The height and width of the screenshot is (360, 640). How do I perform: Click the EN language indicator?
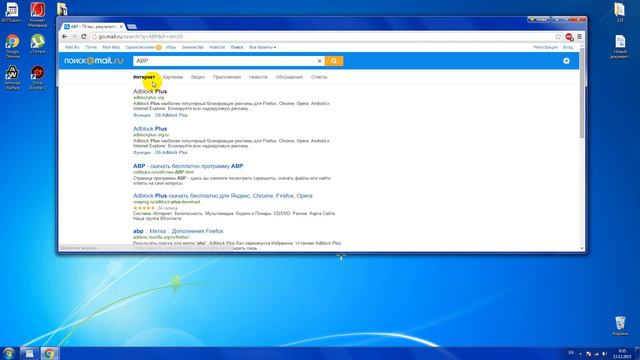pos(571,353)
